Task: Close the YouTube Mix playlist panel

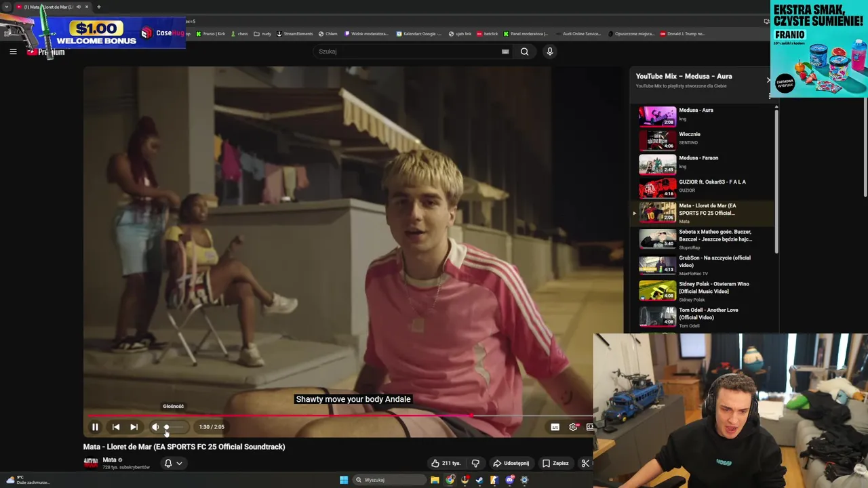Action: point(768,80)
